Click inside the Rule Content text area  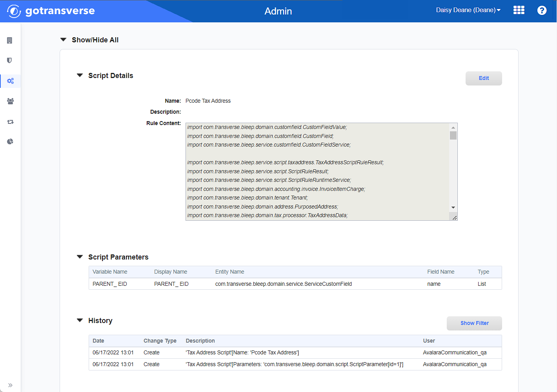[317, 172]
